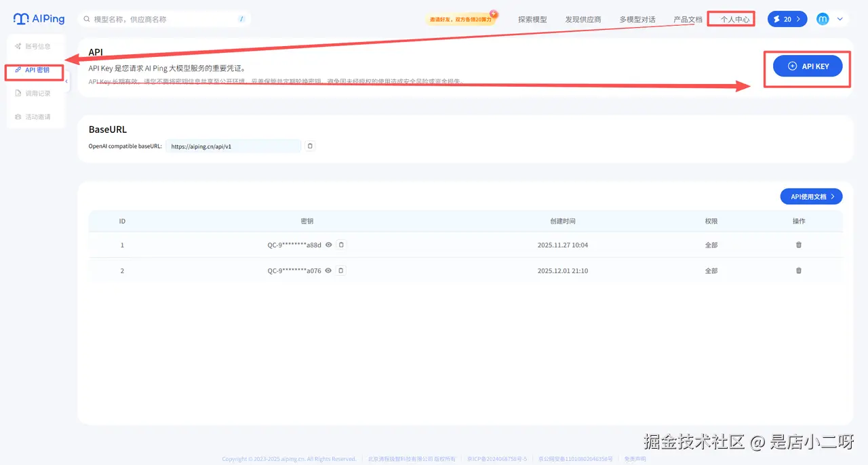Delete key created 2025.11.27 10:04
868x465 pixels.
tap(799, 245)
